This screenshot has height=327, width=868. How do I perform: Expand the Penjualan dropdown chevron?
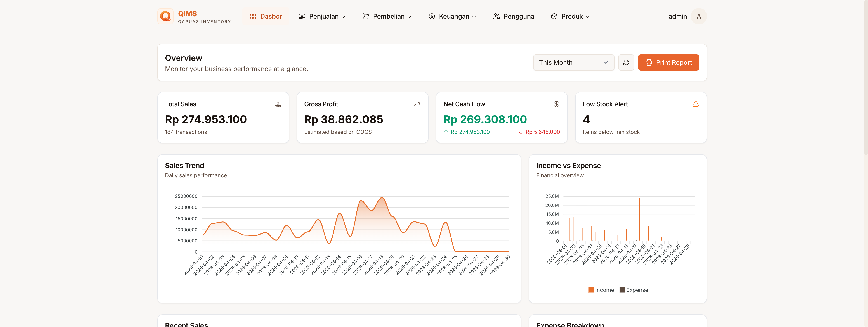(343, 17)
